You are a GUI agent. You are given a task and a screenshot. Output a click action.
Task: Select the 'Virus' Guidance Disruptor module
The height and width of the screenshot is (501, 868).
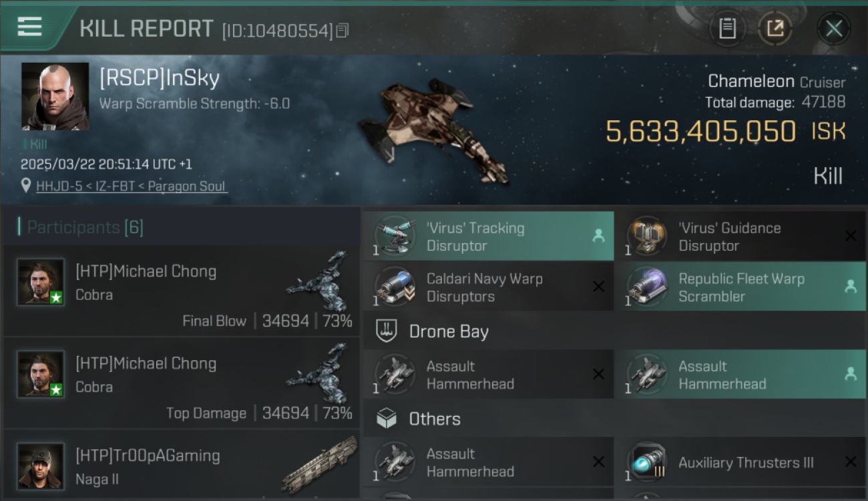pyautogui.click(x=740, y=236)
